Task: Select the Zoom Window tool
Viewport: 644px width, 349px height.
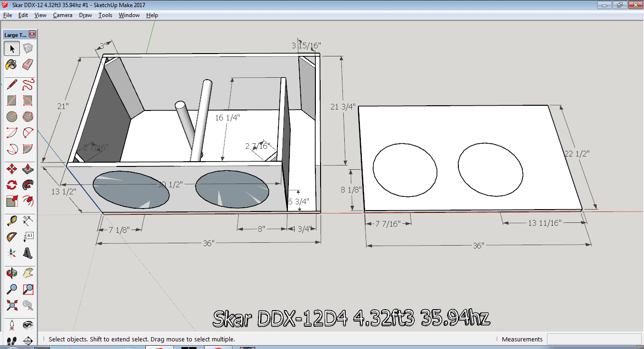Action: [x=28, y=289]
